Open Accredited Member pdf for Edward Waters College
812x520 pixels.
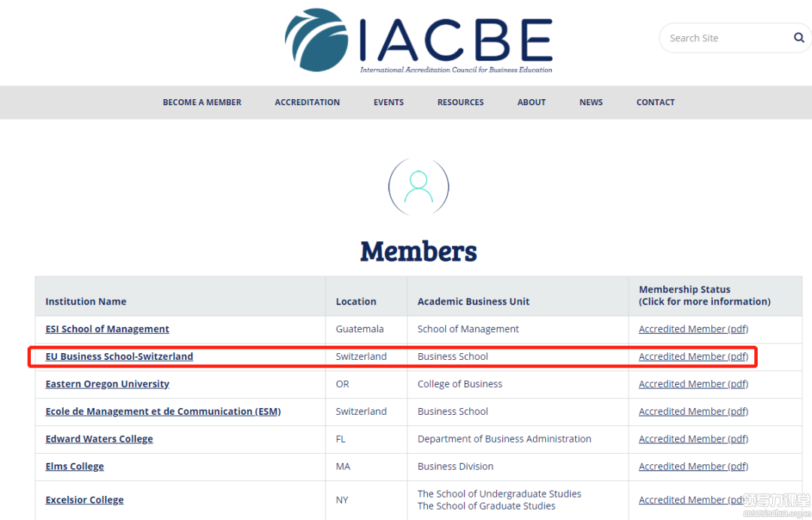coord(693,439)
